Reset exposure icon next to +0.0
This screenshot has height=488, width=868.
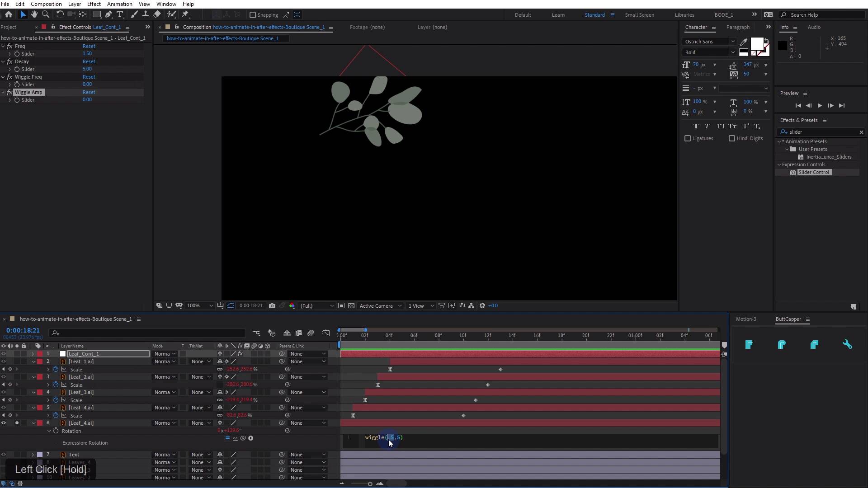point(482,306)
